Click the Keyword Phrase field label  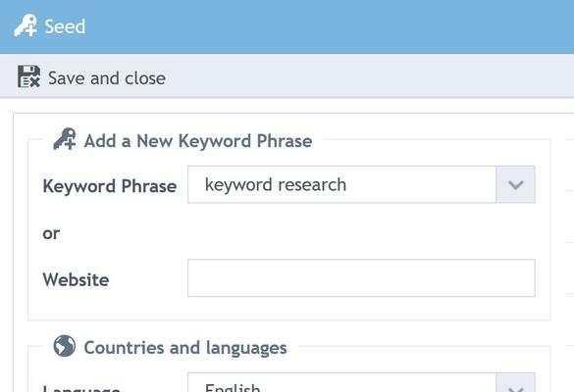(x=110, y=186)
